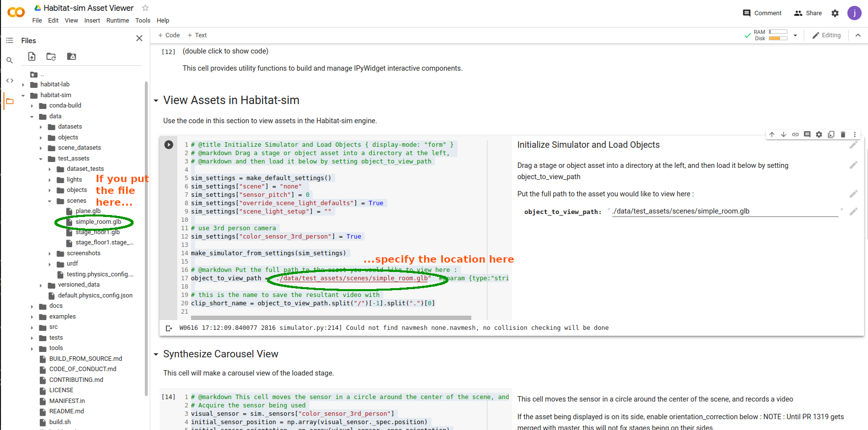The width and height of the screenshot is (868, 430).
Task: Click the mount Drive icon in Files panel
Action: pyautogui.click(x=72, y=56)
